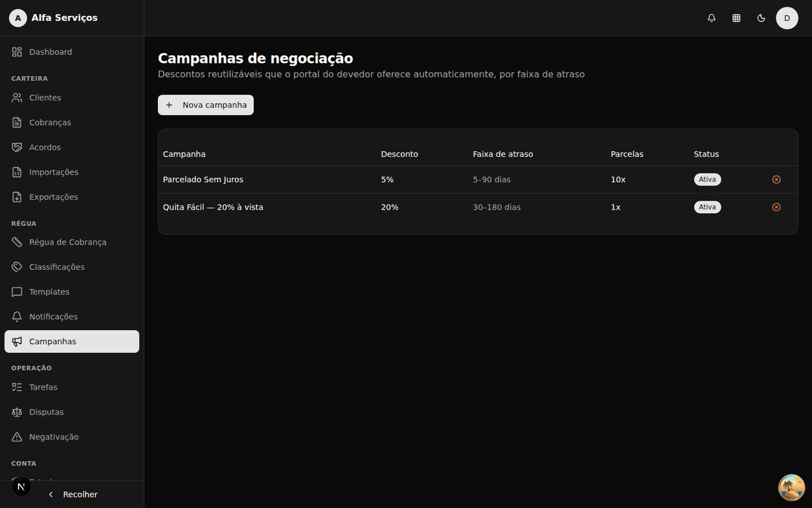Open the user avatar D menu
Image resolution: width=812 pixels, height=508 pixels.
tap(787, 18)
